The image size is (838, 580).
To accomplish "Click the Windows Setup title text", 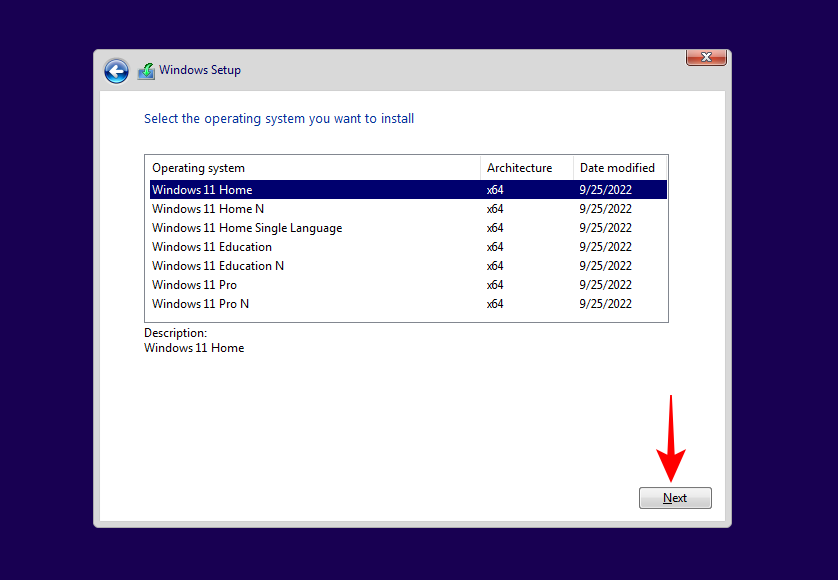I will click(199, 70).
